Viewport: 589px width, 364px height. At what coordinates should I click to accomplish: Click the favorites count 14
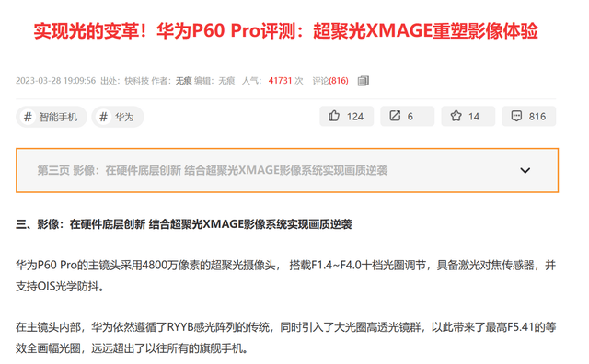click(x=474, y=117)
